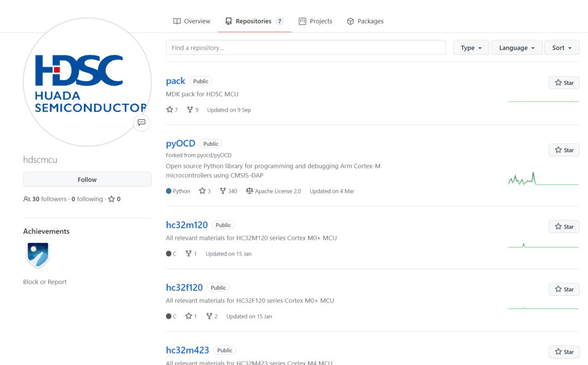Star the hc32m423 repository
Viewport: 588px width, 365px height.
(x=564, y=352)
